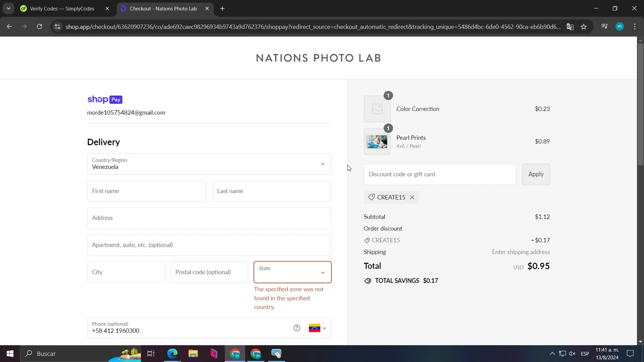Click the City field

(126, 272)
